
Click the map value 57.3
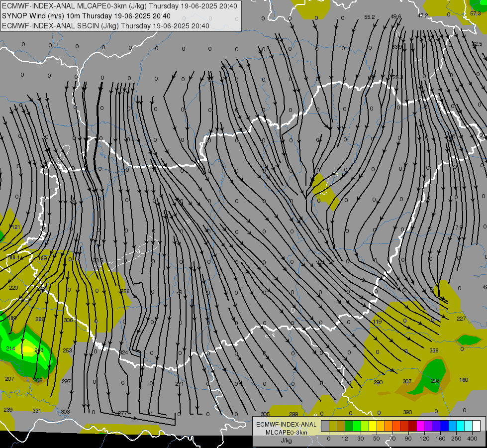click(x=476, y=13)
